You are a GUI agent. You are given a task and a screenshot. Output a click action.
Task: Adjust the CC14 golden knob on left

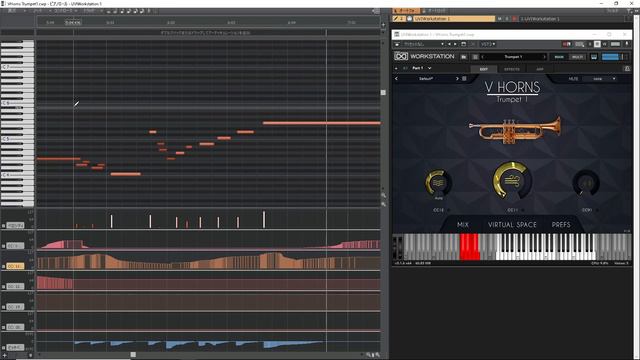point(438,183)
